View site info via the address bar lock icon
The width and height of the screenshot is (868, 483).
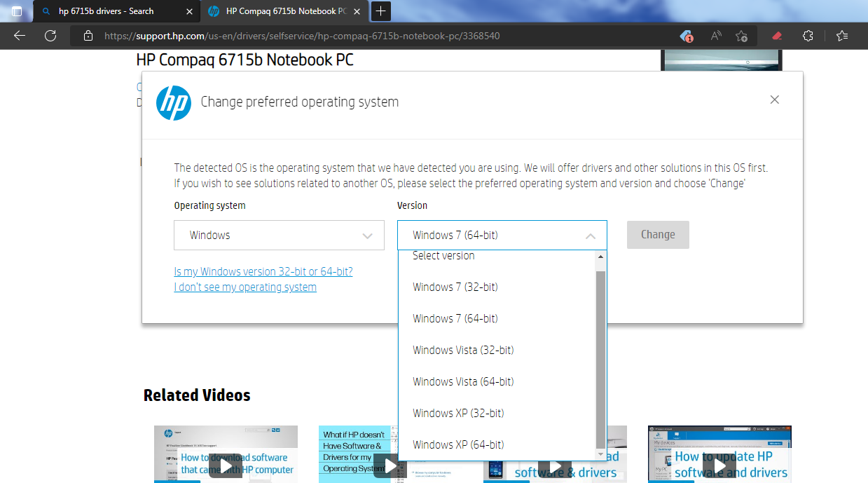[x=88, y=36]
